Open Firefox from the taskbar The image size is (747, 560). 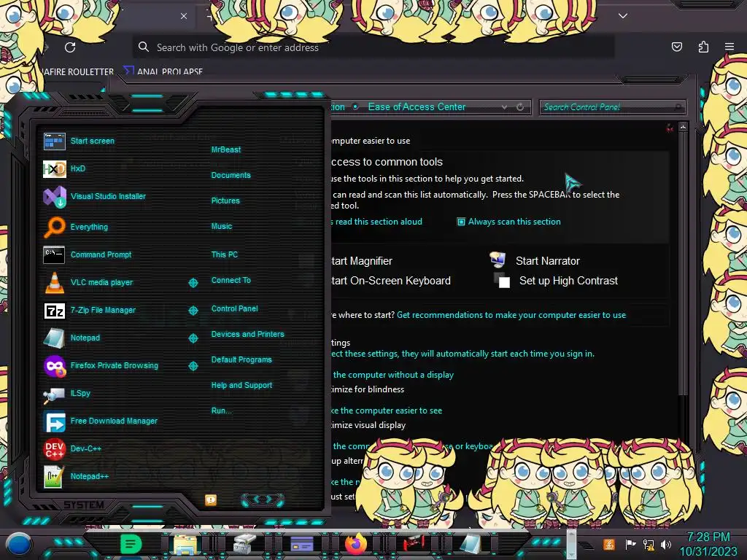(x=356, y=543)
